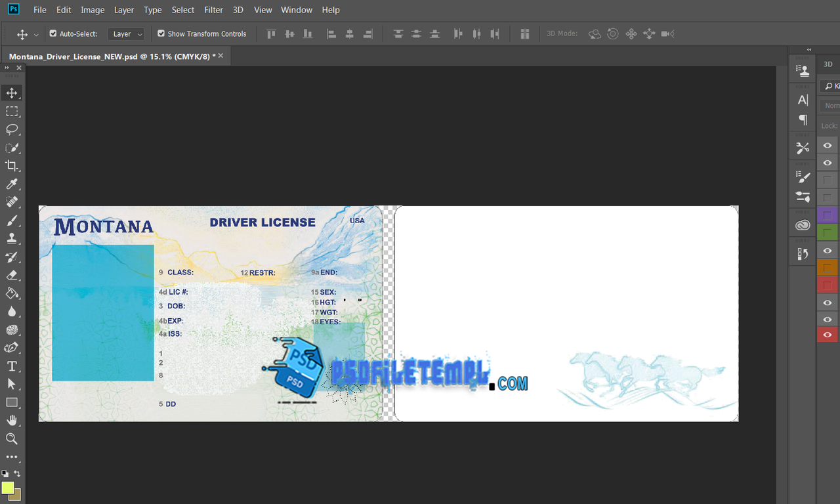
Task: Show the purple-labeled layer
Action: pyautogui.click(x=828, y=215)
